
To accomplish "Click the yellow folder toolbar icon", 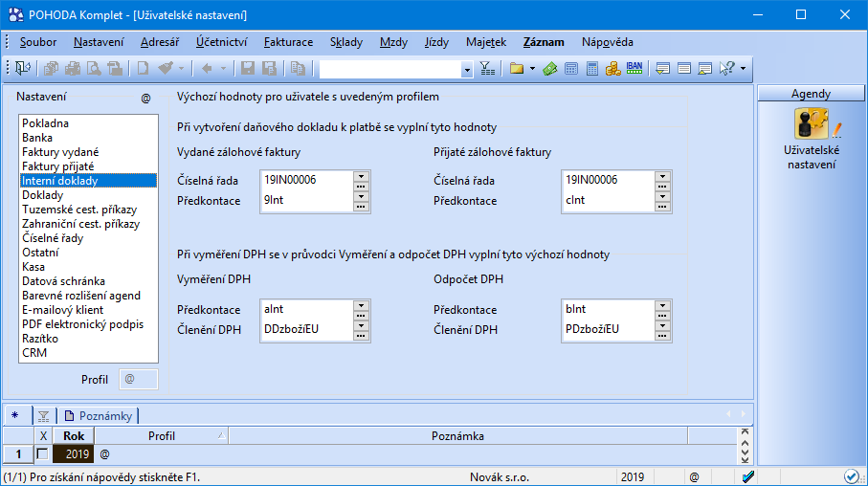I will 517,69.
